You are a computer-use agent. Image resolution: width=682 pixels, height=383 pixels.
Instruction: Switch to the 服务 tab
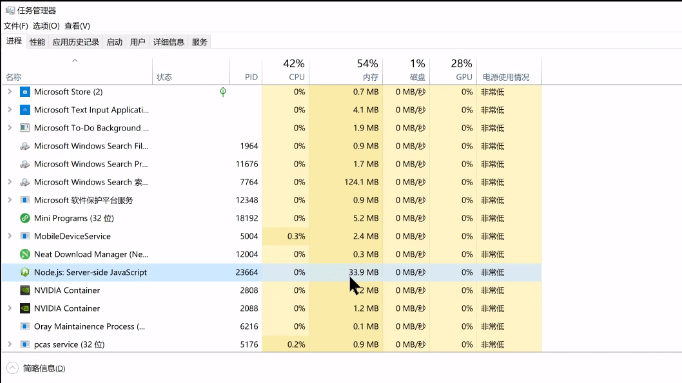pyautogui.click(x=200, y=42)
